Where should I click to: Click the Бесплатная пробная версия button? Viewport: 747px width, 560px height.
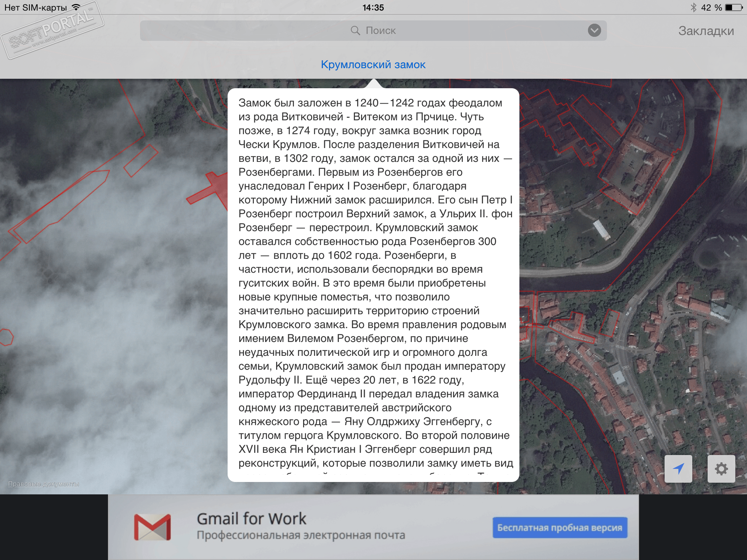(560, 528)
